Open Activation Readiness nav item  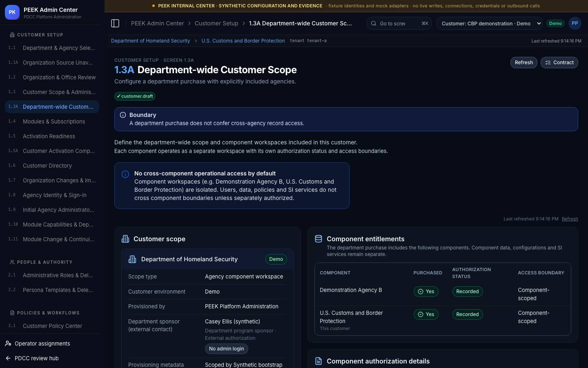pyautogui.click(x=52, y=136)
